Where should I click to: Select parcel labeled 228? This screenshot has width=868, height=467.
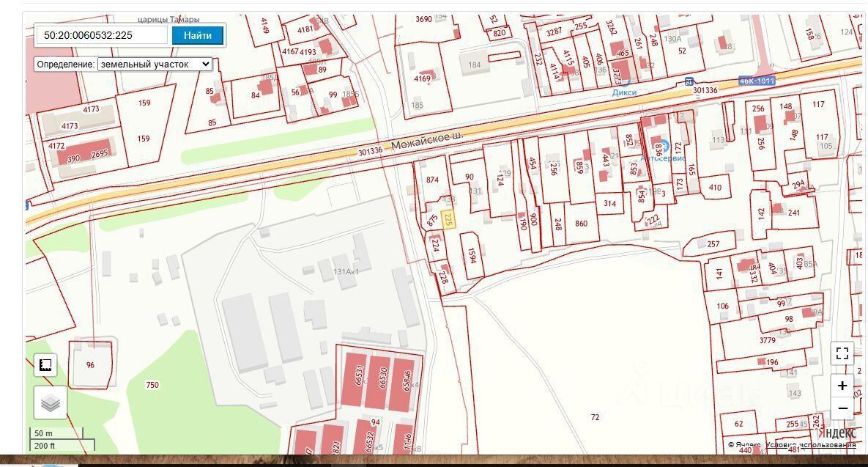pos(443,278)
